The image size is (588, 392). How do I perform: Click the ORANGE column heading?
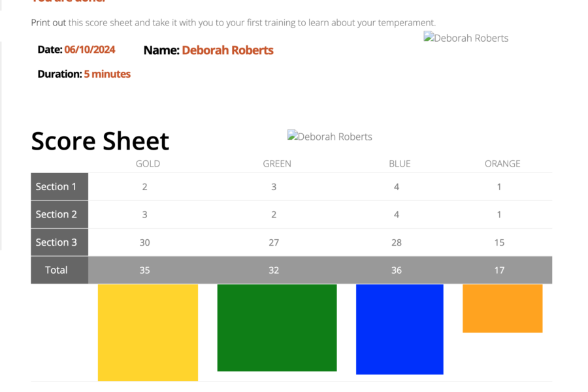(x=502, y=163)
